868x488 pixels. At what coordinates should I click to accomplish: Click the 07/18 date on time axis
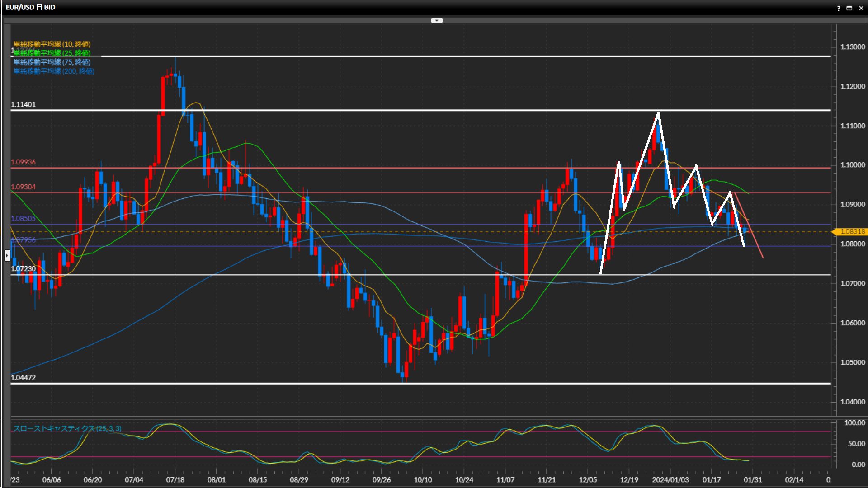tap(175, 480)
